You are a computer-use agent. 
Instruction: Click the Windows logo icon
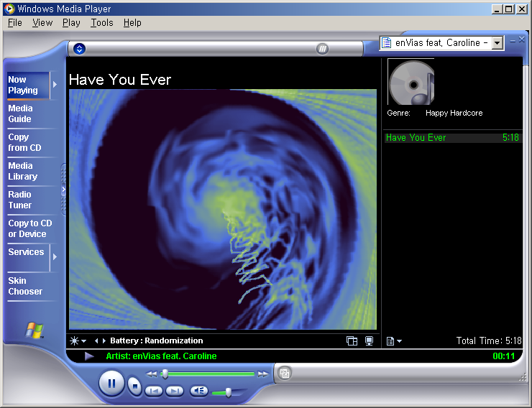[x=35, y=330]
